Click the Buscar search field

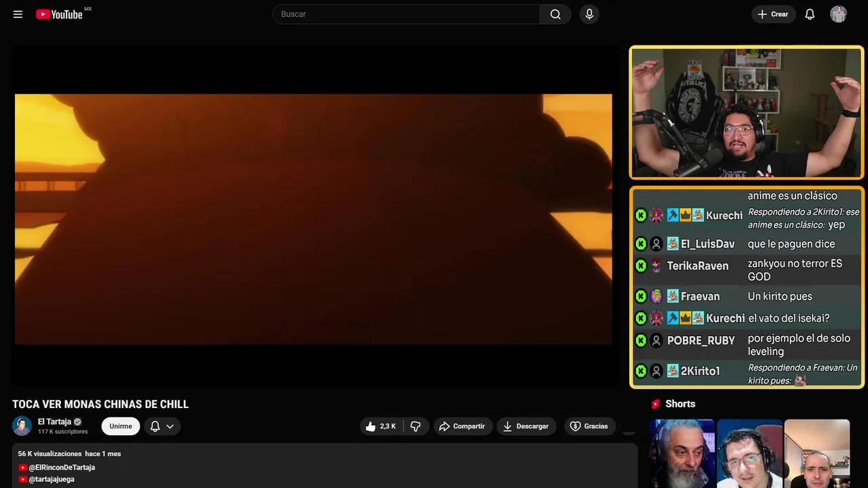coord(406,14)
